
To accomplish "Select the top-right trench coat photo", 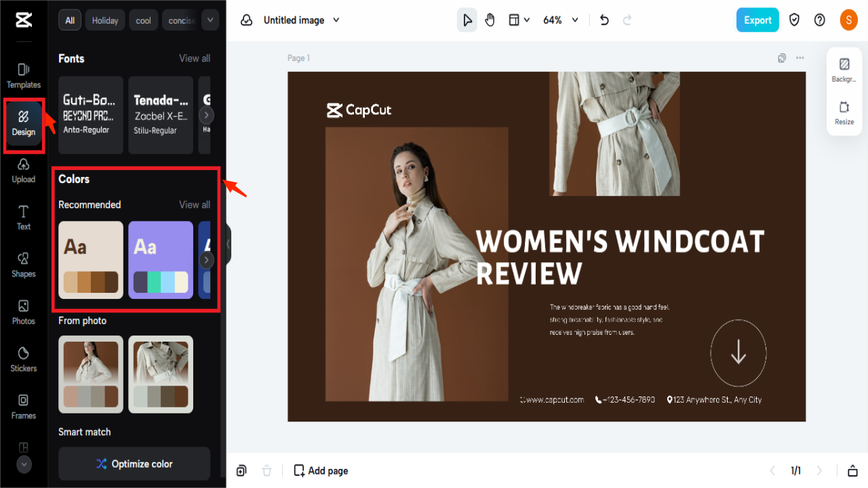I will [614, 134].
